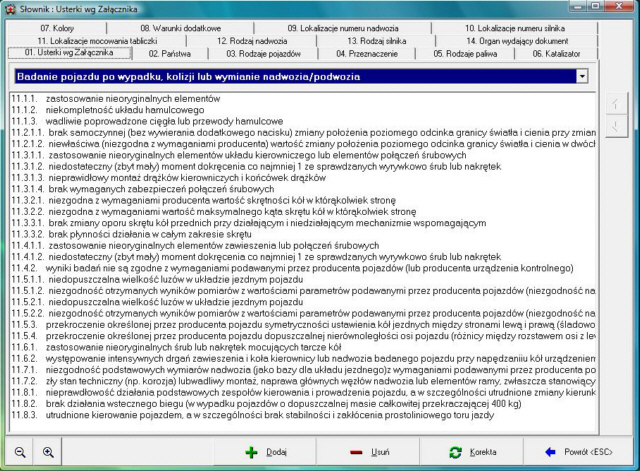Screen dimensions: 640x471
Task: Open the 08. Warunki dodatkowe tab
Action: pos(180,28)
